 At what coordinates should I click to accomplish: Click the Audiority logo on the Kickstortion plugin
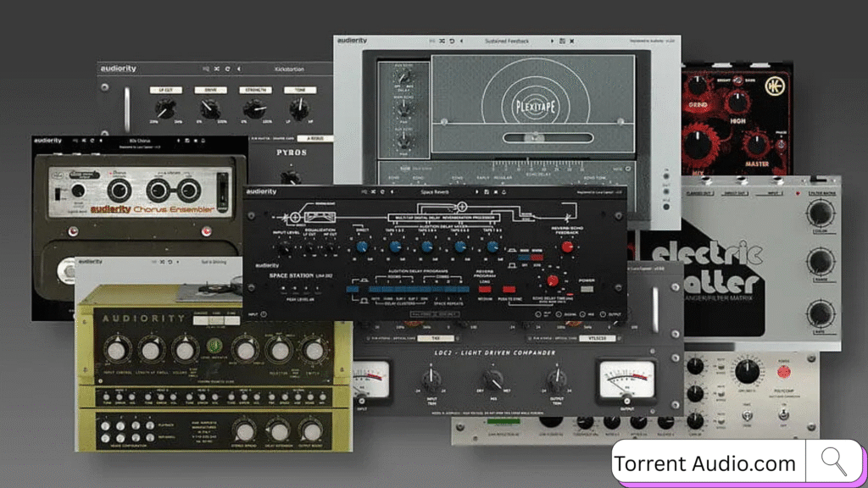(x=119, y=69)
